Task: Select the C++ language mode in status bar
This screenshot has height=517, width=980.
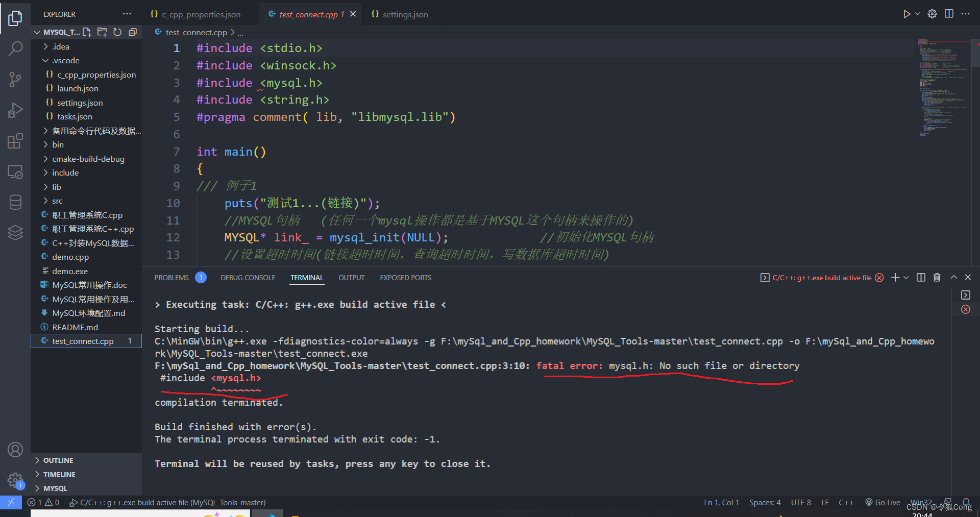Action: click(846, 502)
